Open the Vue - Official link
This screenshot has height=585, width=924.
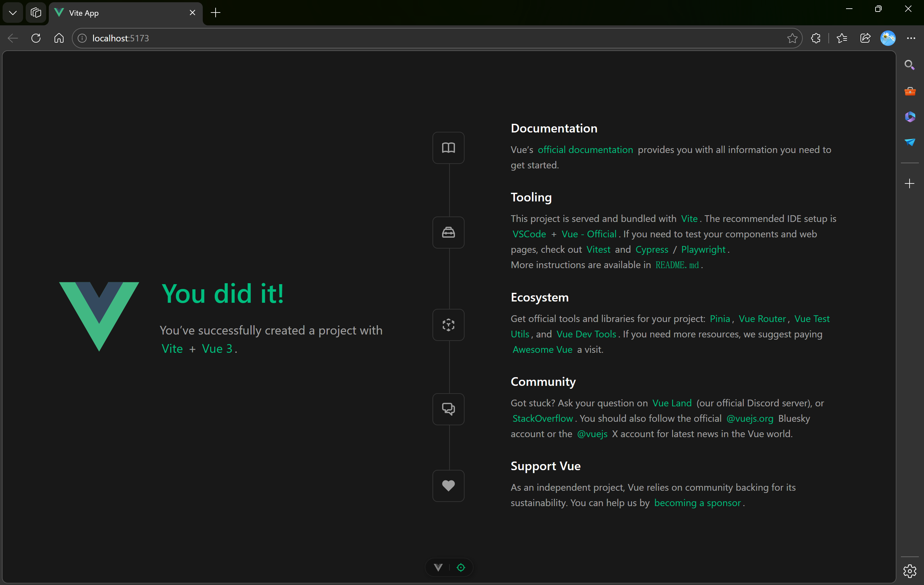[589, 234]
